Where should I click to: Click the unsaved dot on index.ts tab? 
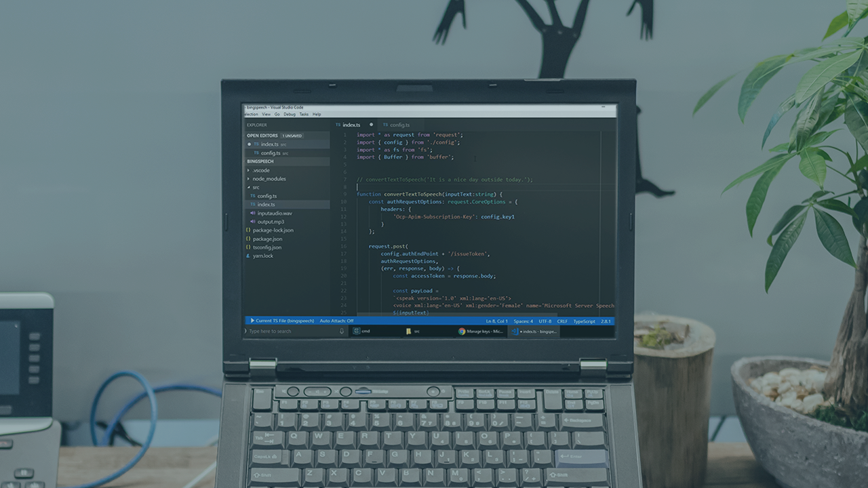coord(371,125)
